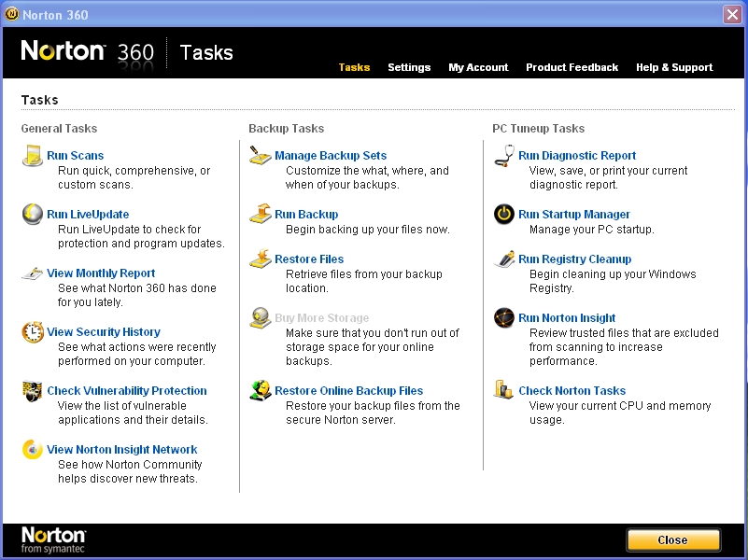Click the "PC Tuneup Tasks" heading
The height and width of the screenshot is (560, 748).
click(538, 128)
